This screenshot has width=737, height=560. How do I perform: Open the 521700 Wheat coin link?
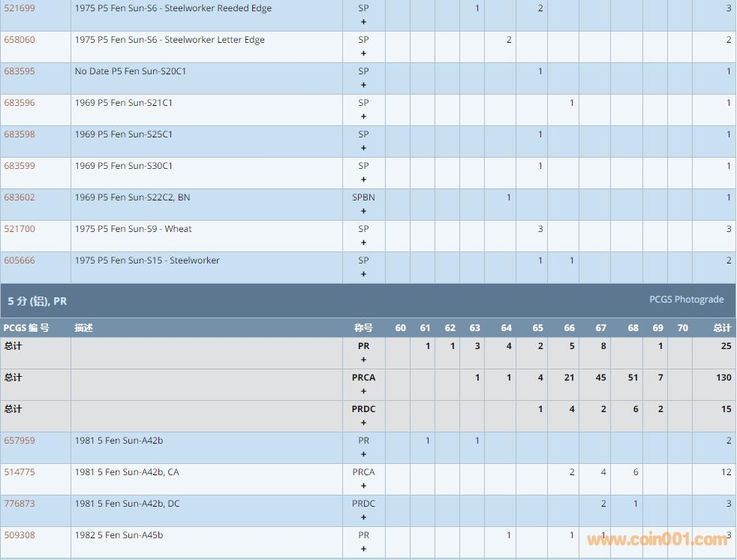click(20, 229)
